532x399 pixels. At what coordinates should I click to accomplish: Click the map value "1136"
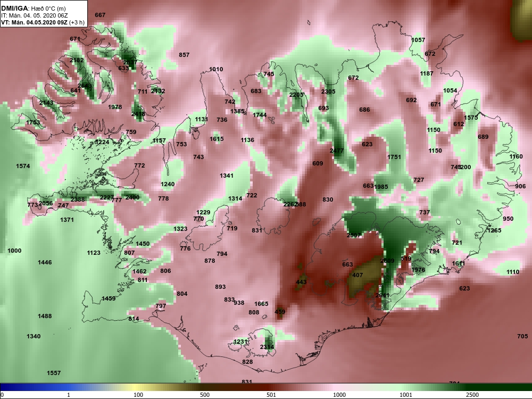pyautogui.click(x=247, y=140)
